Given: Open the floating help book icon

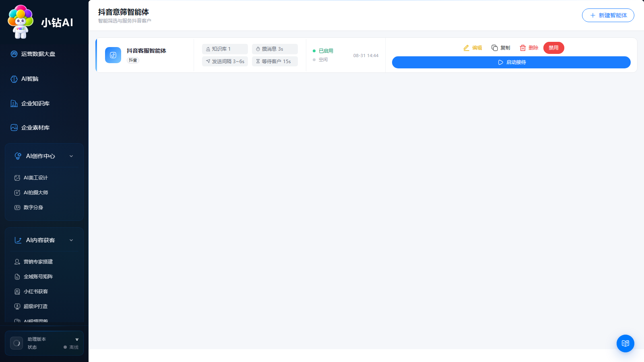Looking at the screenshot, I should click(x=625, y=343).
